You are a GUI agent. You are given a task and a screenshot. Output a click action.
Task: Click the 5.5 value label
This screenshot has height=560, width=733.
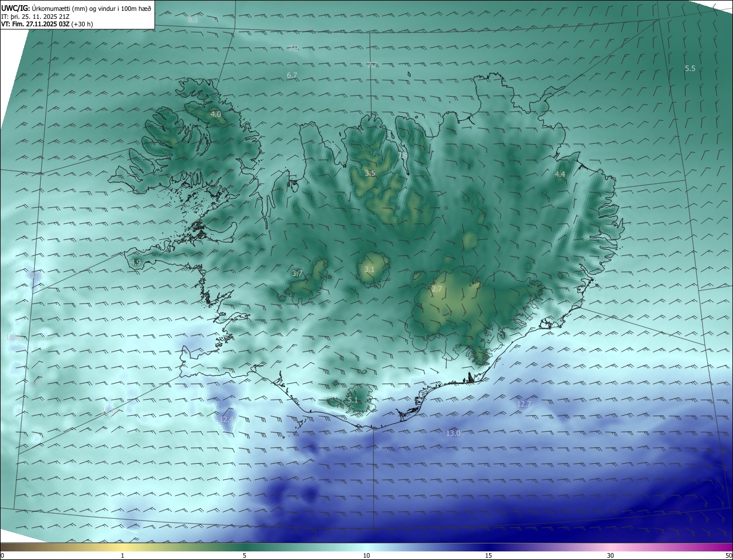[x=690, y=68]
